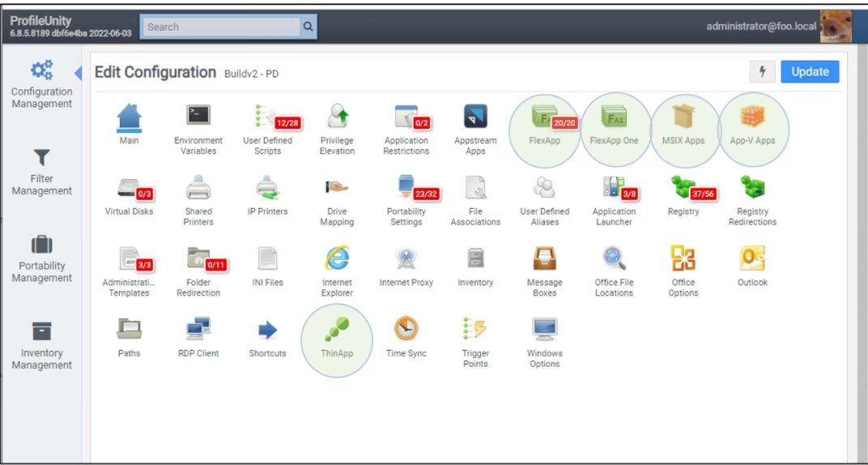Open Registry Redirections module
This screenshot has height=465, width=868.
pos(752,200)
